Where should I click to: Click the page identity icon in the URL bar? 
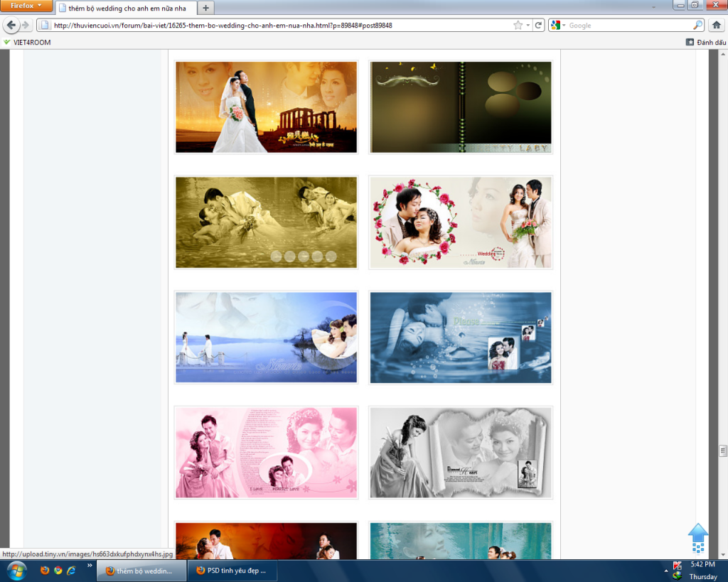coord(45,25)
